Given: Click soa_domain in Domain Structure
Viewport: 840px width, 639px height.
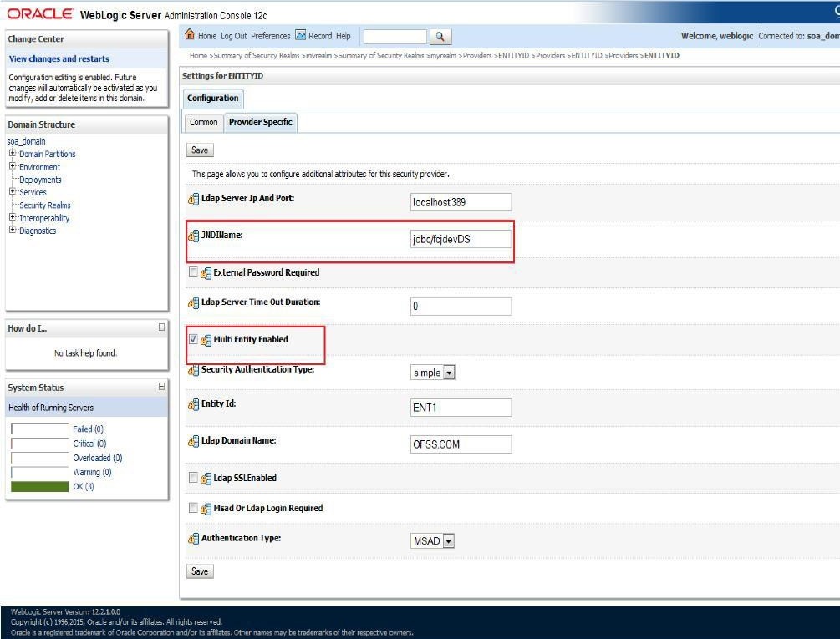Looking at the screenshot, I should point(26,141).
